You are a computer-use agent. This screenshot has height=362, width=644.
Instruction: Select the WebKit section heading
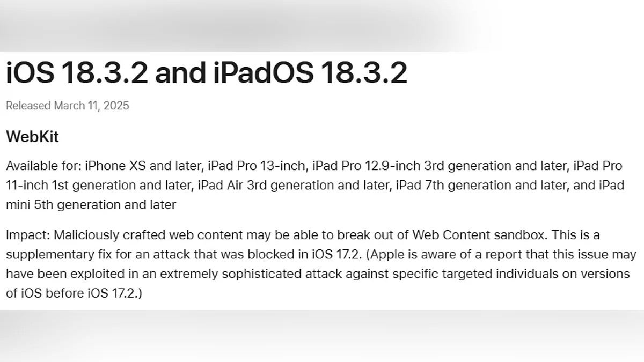(x=32, y=137)
